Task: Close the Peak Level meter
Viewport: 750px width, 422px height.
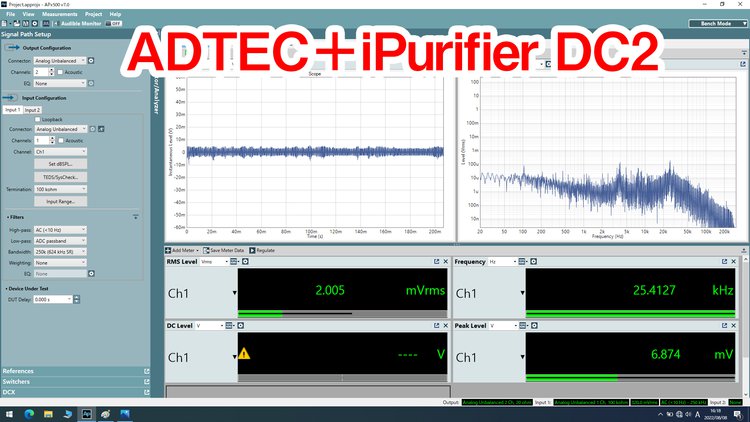Action: [x=734, y=326]
